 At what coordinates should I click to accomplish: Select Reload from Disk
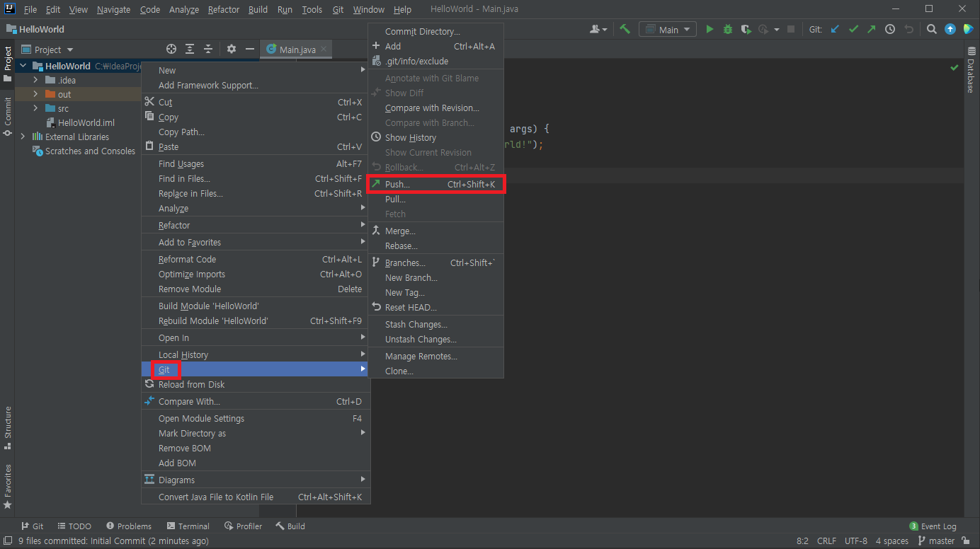(x=255, y=384)
